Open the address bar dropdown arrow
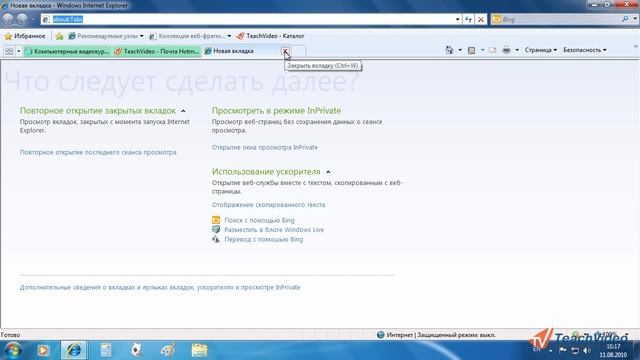Screen dimensions: 640x360 tap(458, 19)
